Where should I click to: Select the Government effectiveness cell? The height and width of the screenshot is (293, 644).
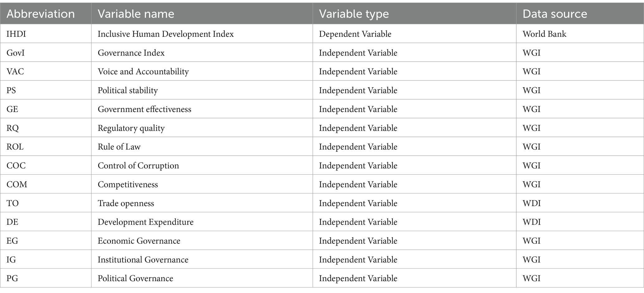pyautogui.click(x=202, y=109)
